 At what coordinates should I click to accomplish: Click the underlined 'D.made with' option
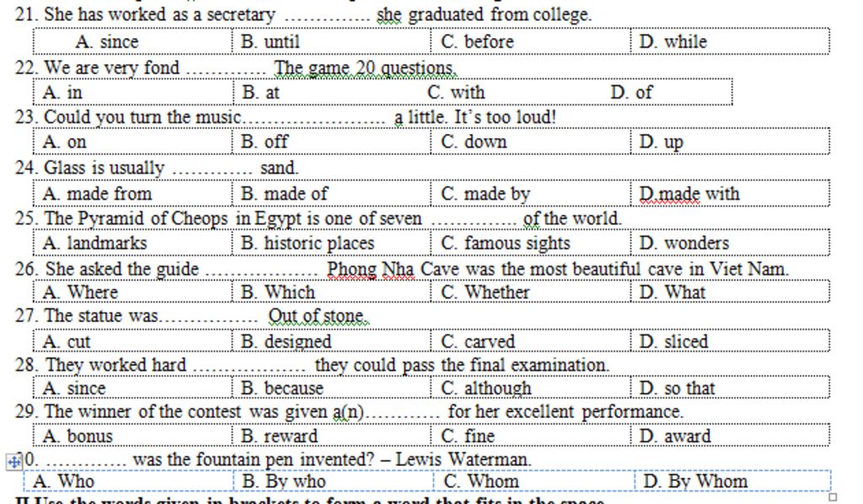[x=689, y=194]
